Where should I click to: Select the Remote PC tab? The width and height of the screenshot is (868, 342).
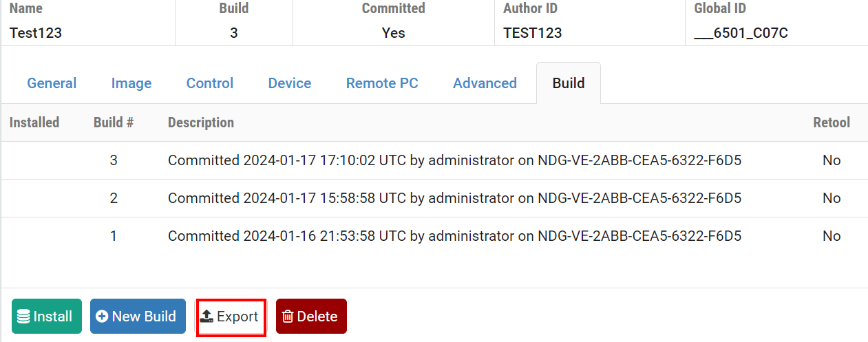[382, 83]
